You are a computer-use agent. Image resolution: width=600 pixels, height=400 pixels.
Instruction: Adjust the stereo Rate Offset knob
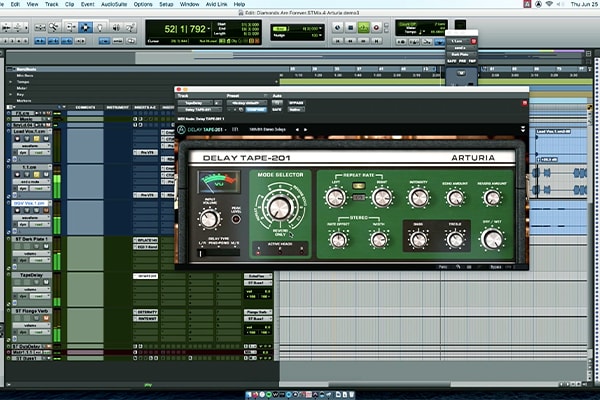click(x=338, y=240)
